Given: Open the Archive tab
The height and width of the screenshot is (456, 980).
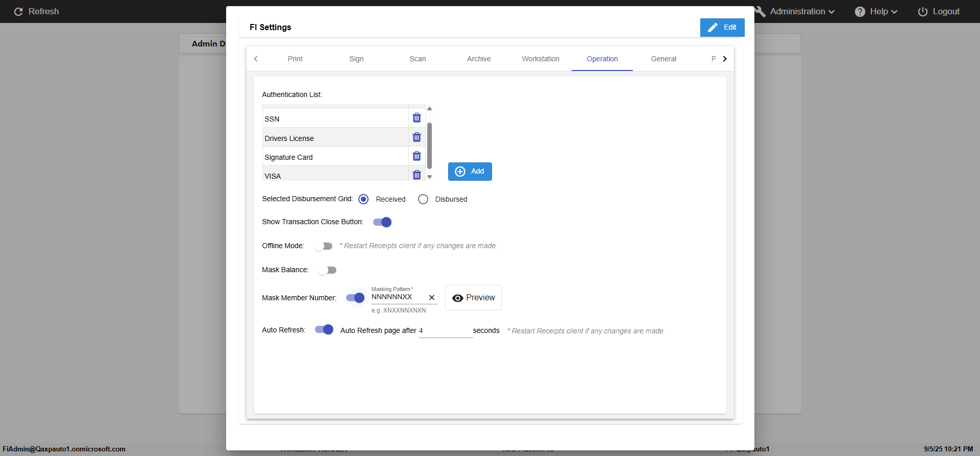Looking at the screenshot, I should click(x=479, y=59).
